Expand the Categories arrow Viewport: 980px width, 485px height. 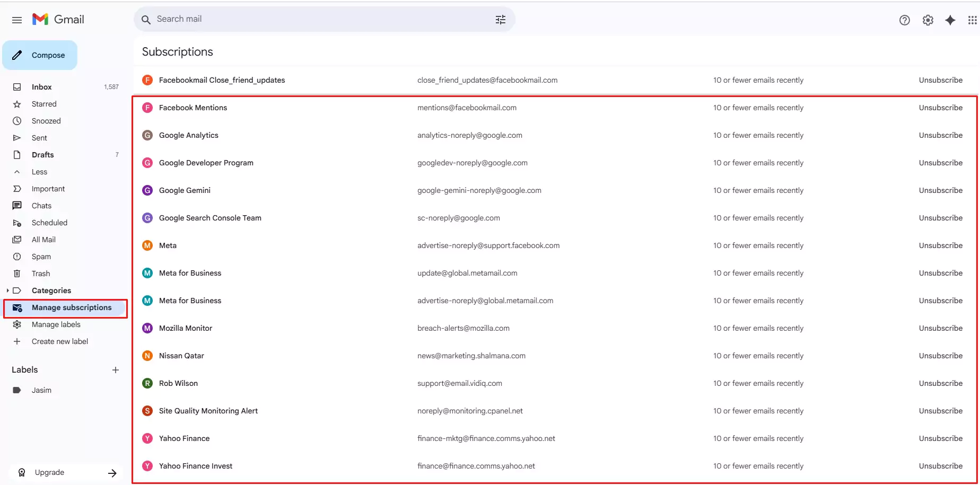[7, 290]
